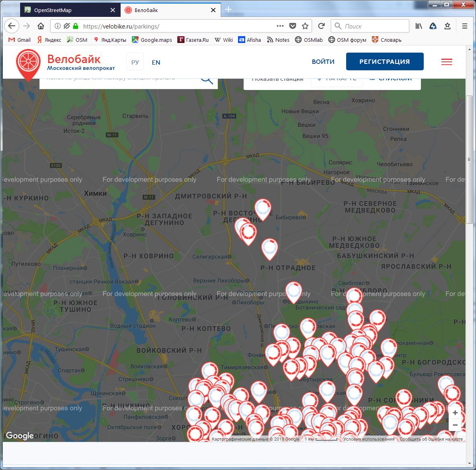Screen dimensions: 476x470
Task: Select the Велобайк tab
Action: 170,10
